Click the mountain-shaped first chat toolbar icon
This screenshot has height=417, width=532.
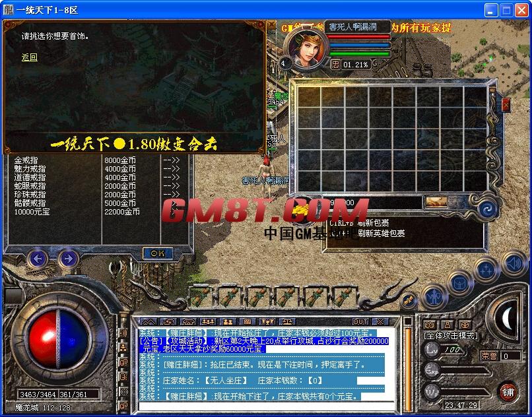(x=148, y=321)
